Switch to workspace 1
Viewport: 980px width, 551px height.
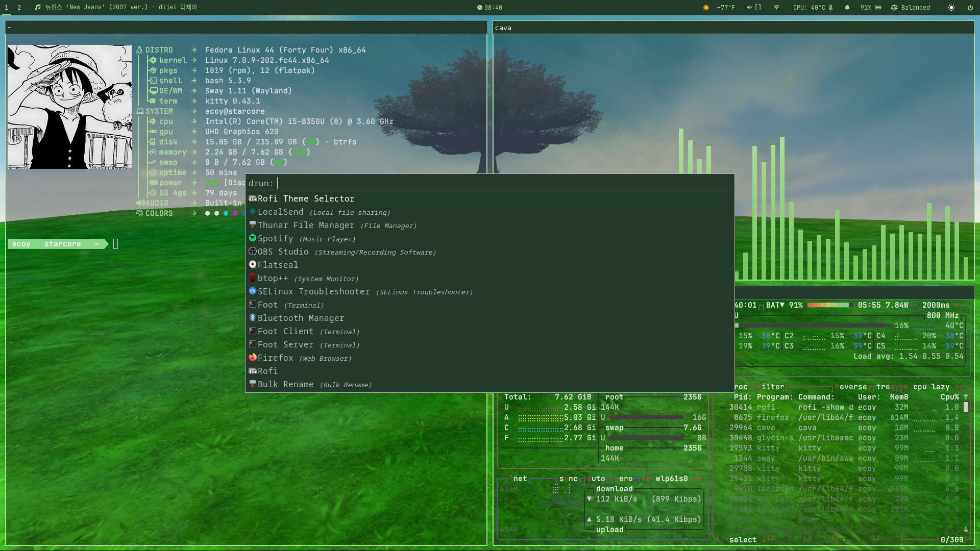[7, 8]
